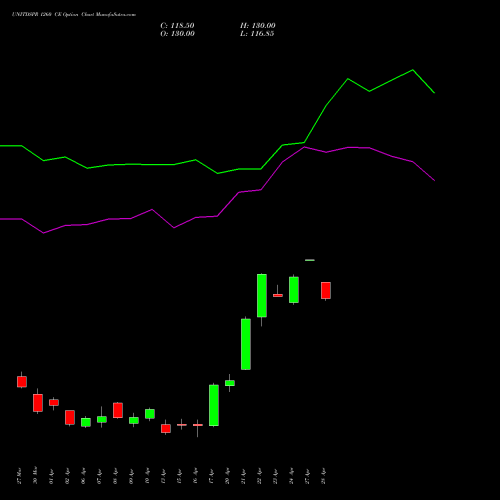The height and width of the screenshot is (500, 500).
Task: Select the close value C: 118.50
Action: click(x=177, y=26)
